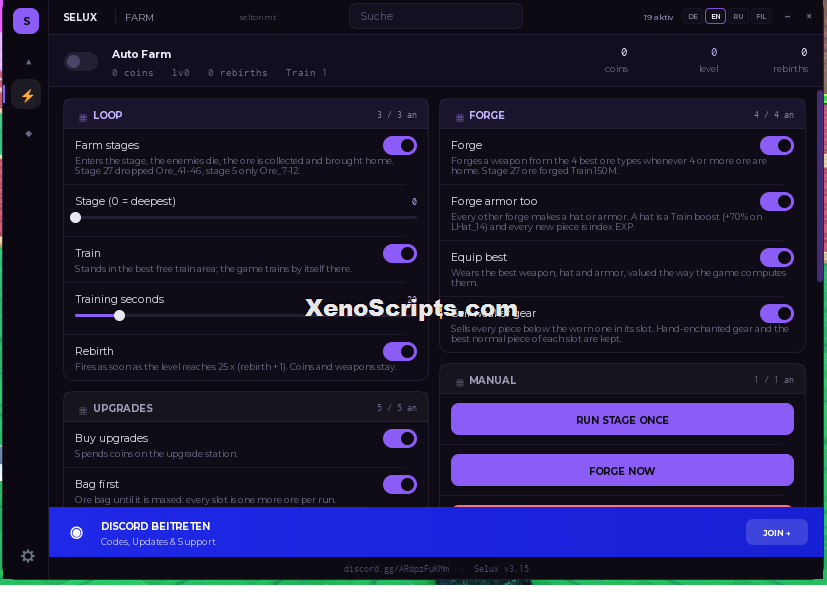Viewport: 827px width, 615px height.
Task: Disable the Buy upgrades toggle
Action: pos(400,438)
